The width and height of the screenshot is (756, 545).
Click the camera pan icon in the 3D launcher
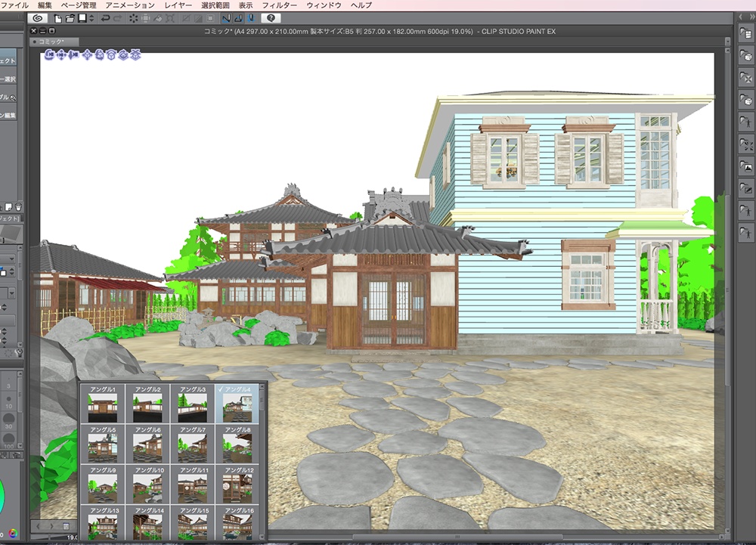coord(61,54)
